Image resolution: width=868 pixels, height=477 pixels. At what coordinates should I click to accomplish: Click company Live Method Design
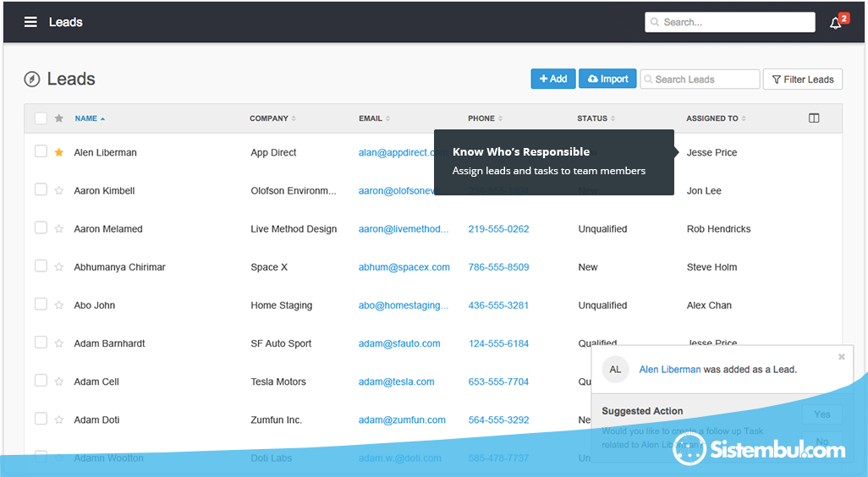(x=294, y=228)
